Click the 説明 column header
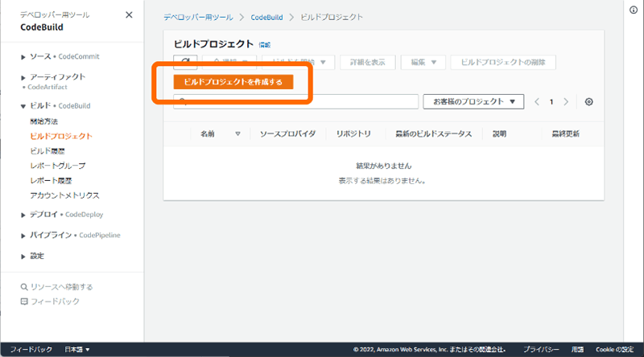Image resolution: width=644 pixels, height=357 pixels. click(x=499, y=133)
